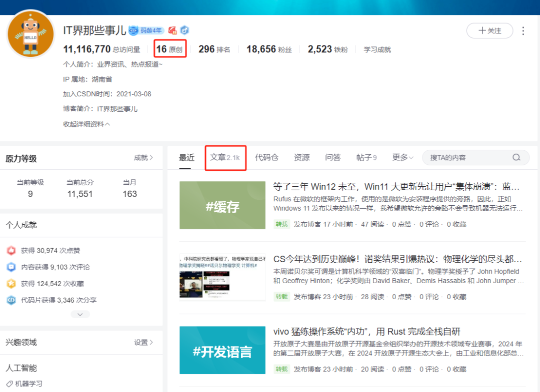Viewport: 540px width, 392px height.
Task: Click the yellow favorites achievement icon
Action: click(x=11, y=283)
